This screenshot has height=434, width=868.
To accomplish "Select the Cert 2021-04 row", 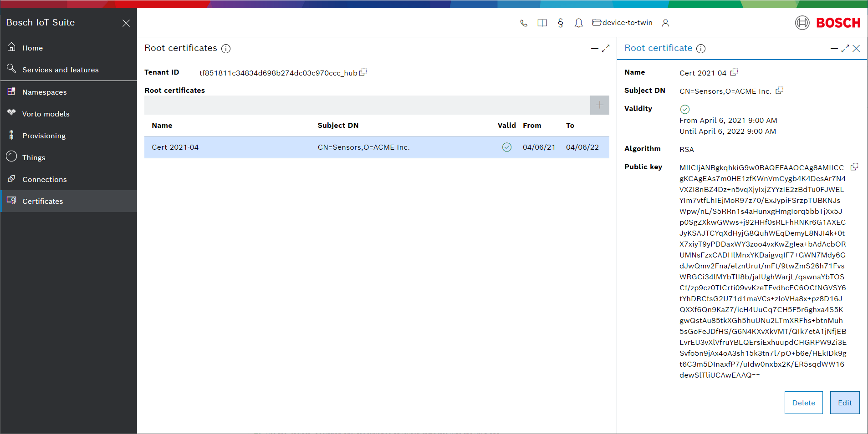I will tap(377, 147).
